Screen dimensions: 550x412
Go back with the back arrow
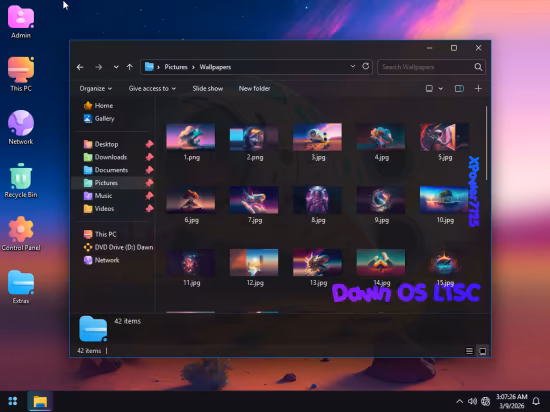80,67
